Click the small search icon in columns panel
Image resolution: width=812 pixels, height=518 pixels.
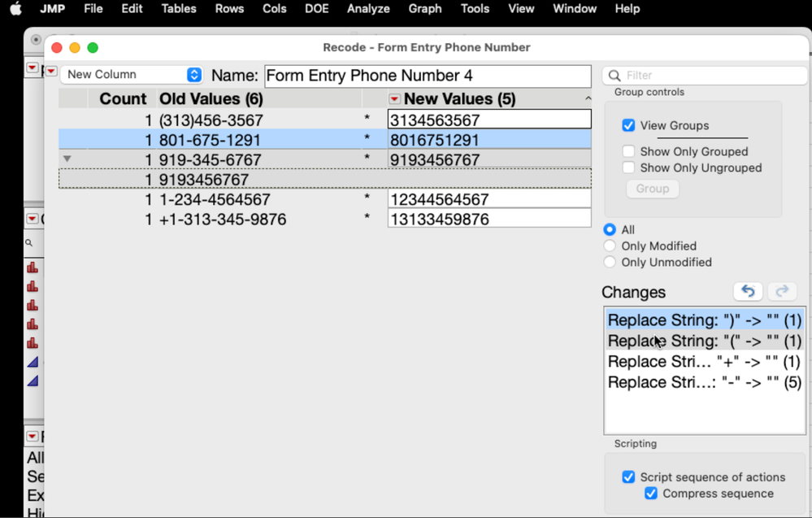[x=29, y=243]
